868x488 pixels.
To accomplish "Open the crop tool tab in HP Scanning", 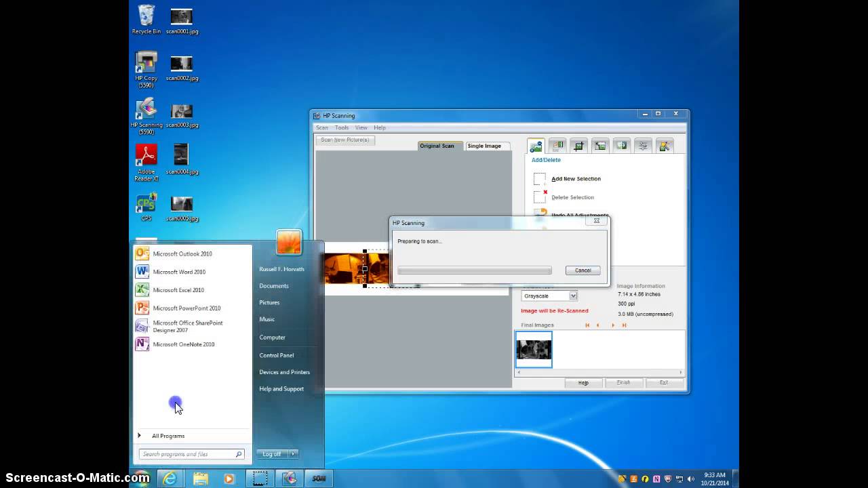I will pos(578,146).
